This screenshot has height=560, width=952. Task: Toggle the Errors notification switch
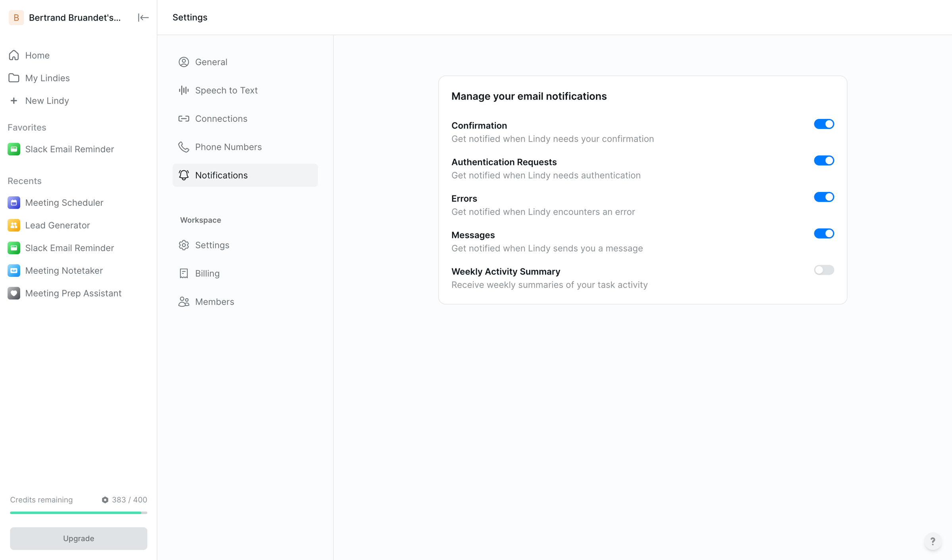824,197
